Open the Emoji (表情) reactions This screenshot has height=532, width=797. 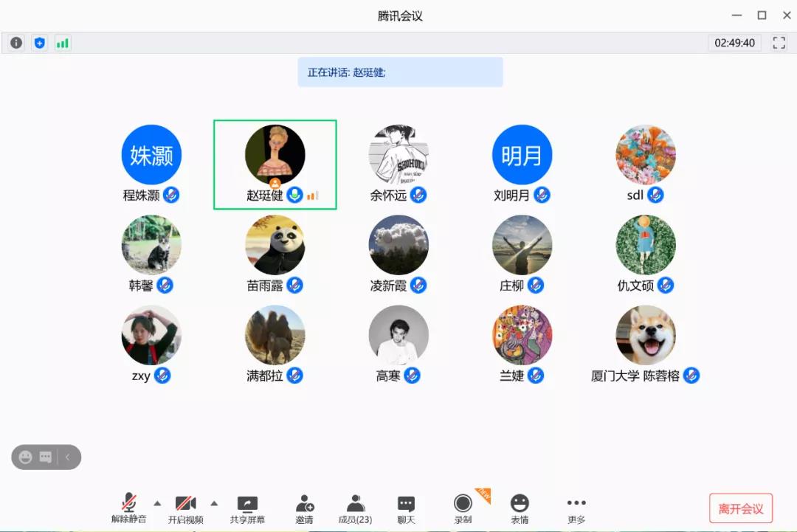(520, 509)
